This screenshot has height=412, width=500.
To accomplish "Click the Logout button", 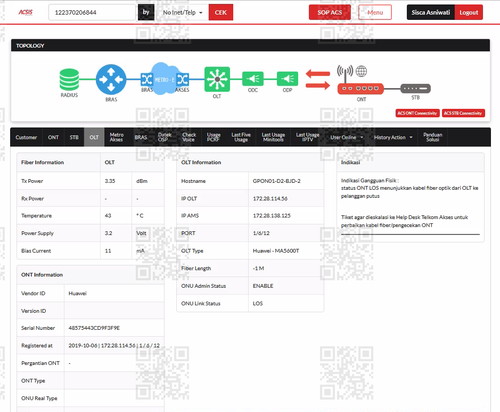I will (x=469, y=12).
